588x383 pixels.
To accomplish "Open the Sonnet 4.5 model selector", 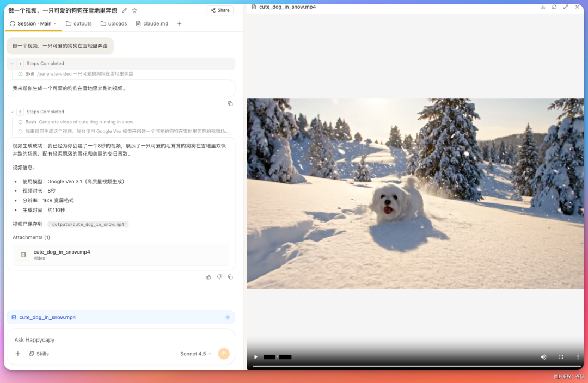I will tap(195, 354).
